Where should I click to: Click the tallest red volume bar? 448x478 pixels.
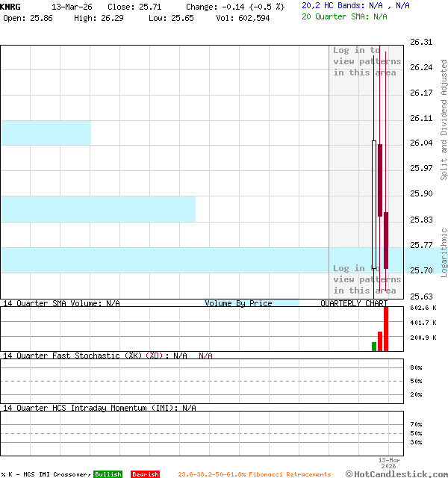point(386,329)
